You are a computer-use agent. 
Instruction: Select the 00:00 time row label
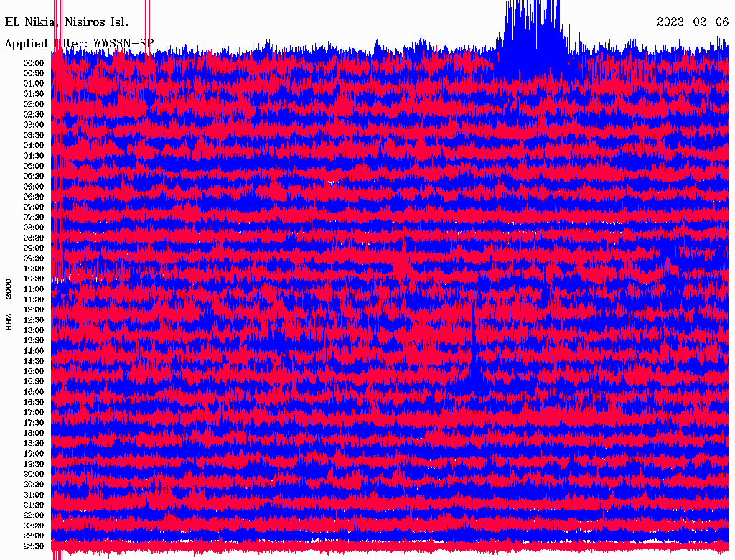pyautogui.click(x=34, y=63)
